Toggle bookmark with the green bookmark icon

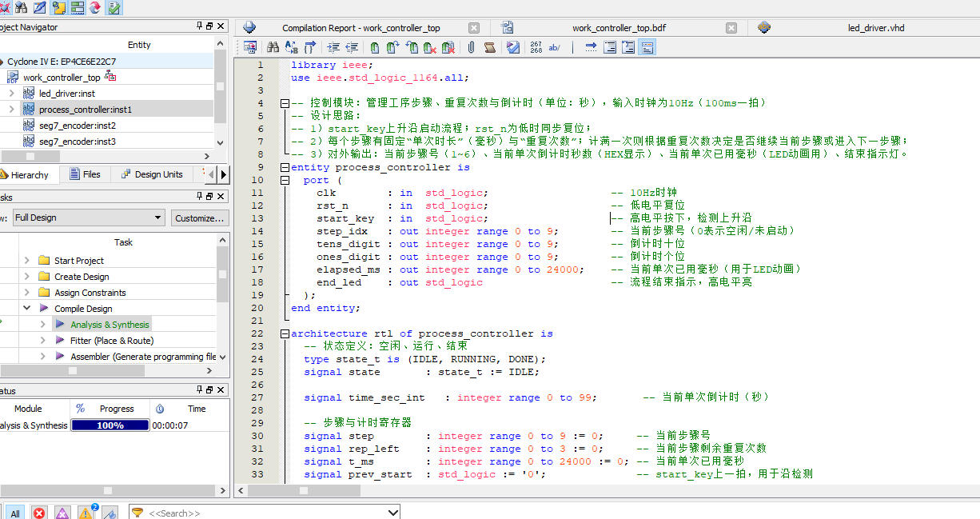tap(375, 47)
